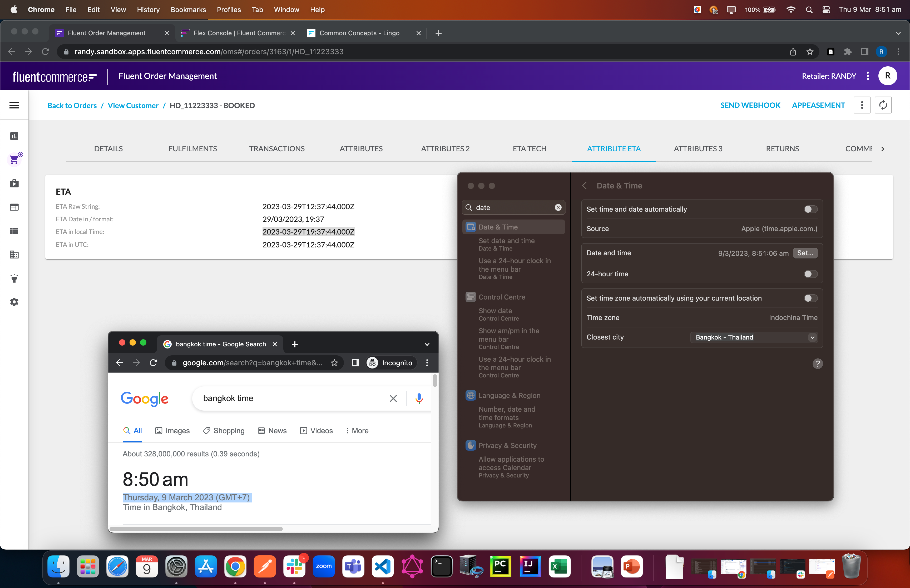Bookmark the page using the star icon in Fluent tab
The width and height of the screenshot is (910, 588).
(810, 52)
